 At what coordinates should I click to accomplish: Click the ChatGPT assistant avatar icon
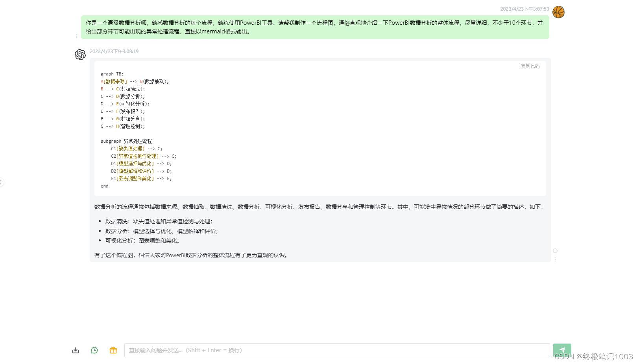tap(80, 55)
